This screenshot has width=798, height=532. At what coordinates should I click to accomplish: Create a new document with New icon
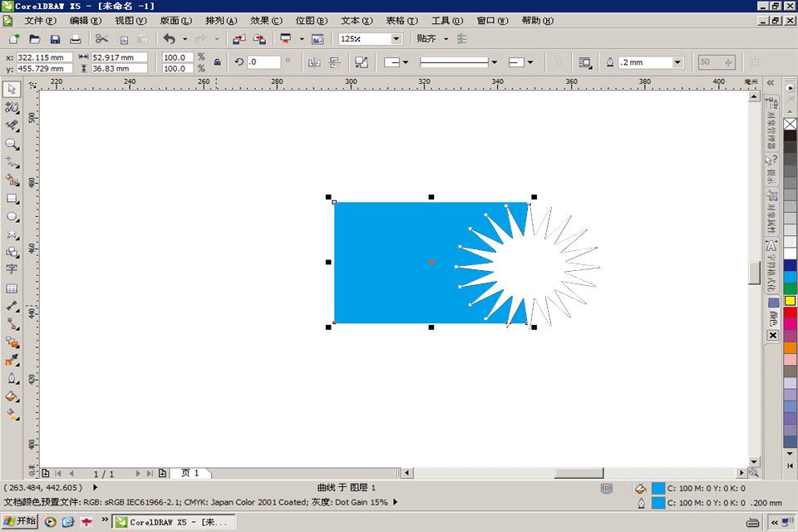[14, 39]
